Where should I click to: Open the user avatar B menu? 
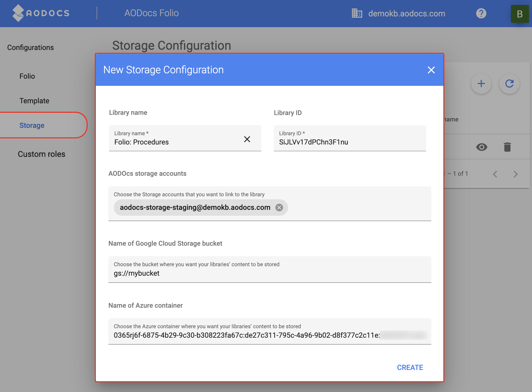point(519,14)
